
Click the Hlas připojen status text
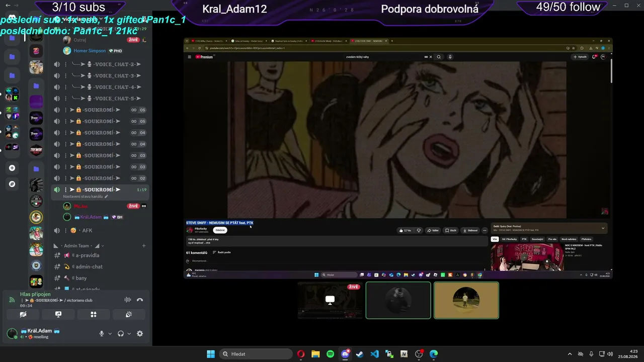35,294
